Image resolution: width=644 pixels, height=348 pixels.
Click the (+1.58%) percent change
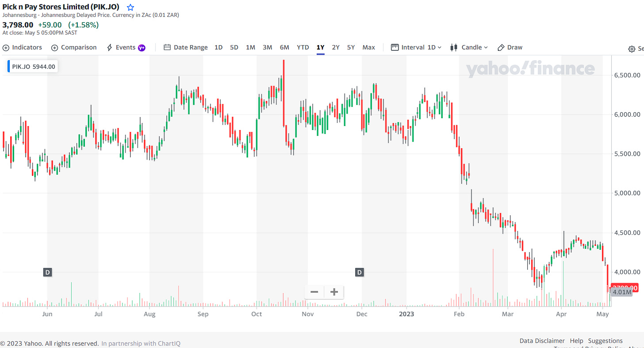point(83,25)
